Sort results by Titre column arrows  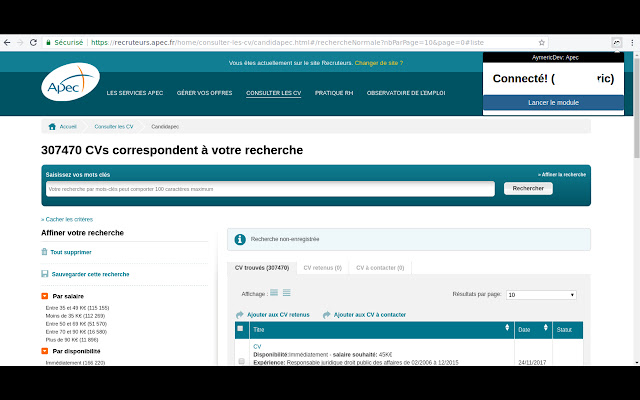point(507,327)
